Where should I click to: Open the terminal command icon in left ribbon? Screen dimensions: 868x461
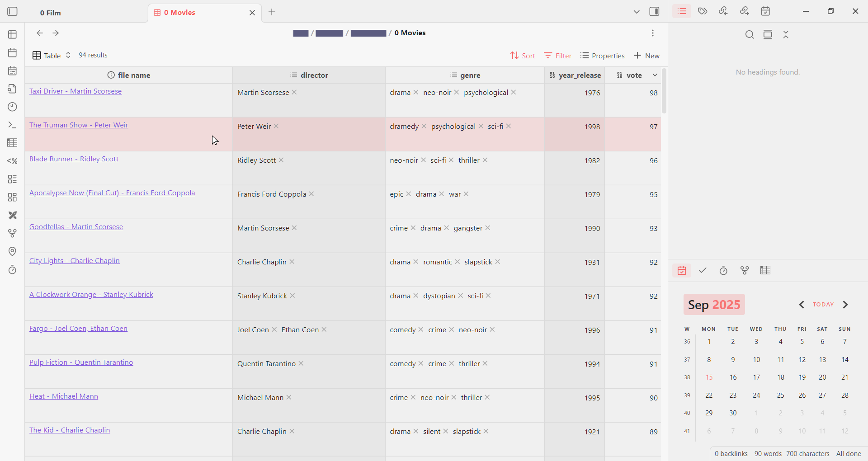(x=12, y=125)
